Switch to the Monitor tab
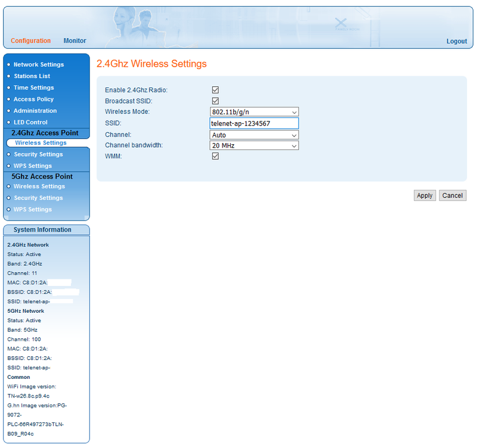The image size is (477, 448). click(x=75, y=41)
